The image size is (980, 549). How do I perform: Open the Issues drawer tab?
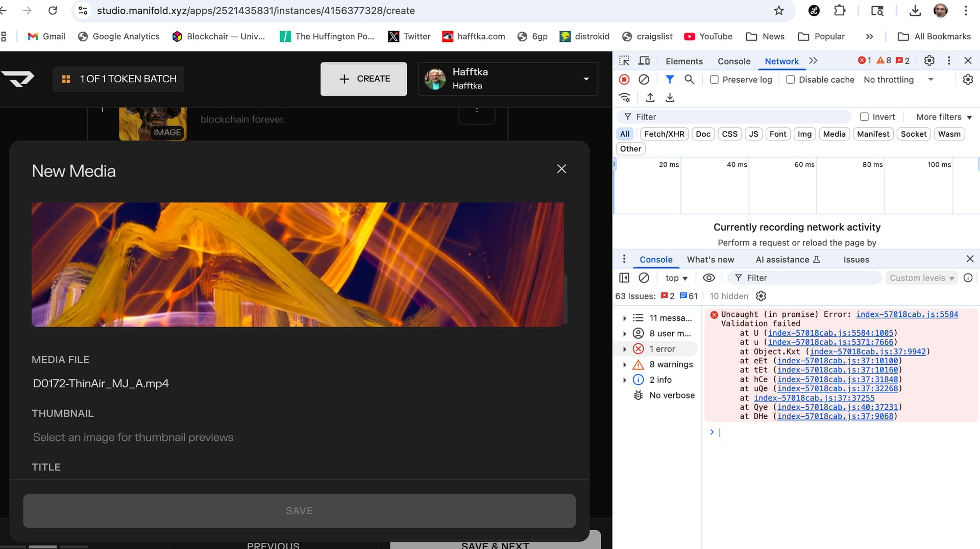point(856,259)
